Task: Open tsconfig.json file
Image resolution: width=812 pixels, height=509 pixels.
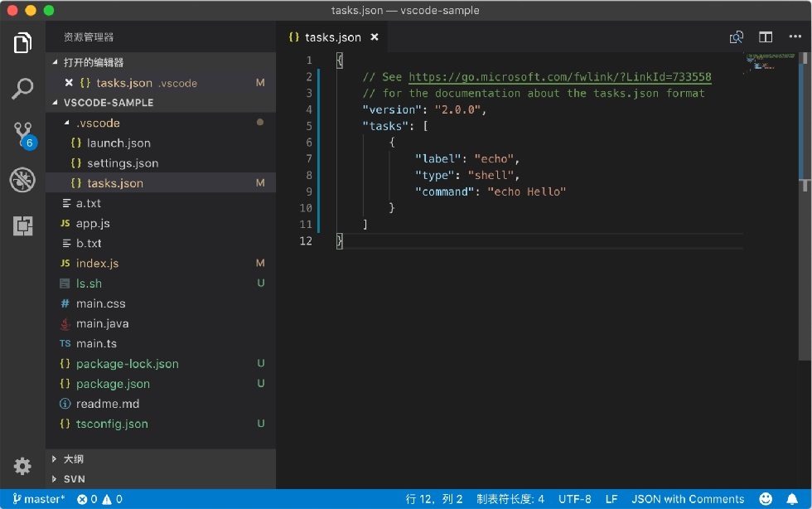Action: 161,424
